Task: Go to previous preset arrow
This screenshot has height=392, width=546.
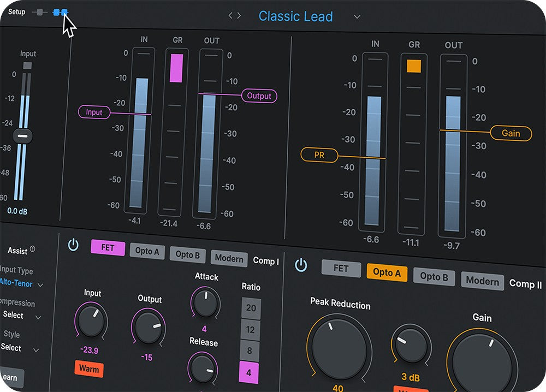Action: [230, 16]
